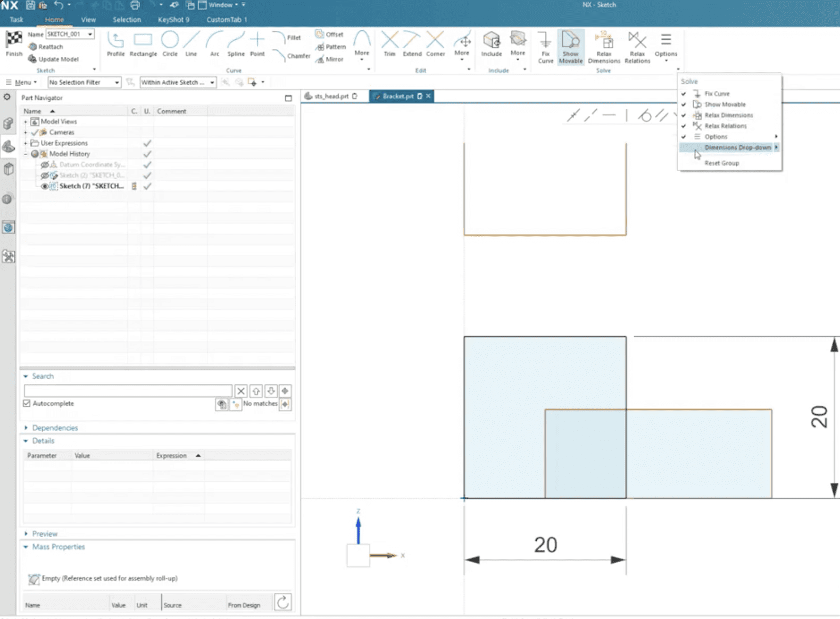Open the Selection ribbon tab
The height and width of the screenshot is (619, 840).
127,20
